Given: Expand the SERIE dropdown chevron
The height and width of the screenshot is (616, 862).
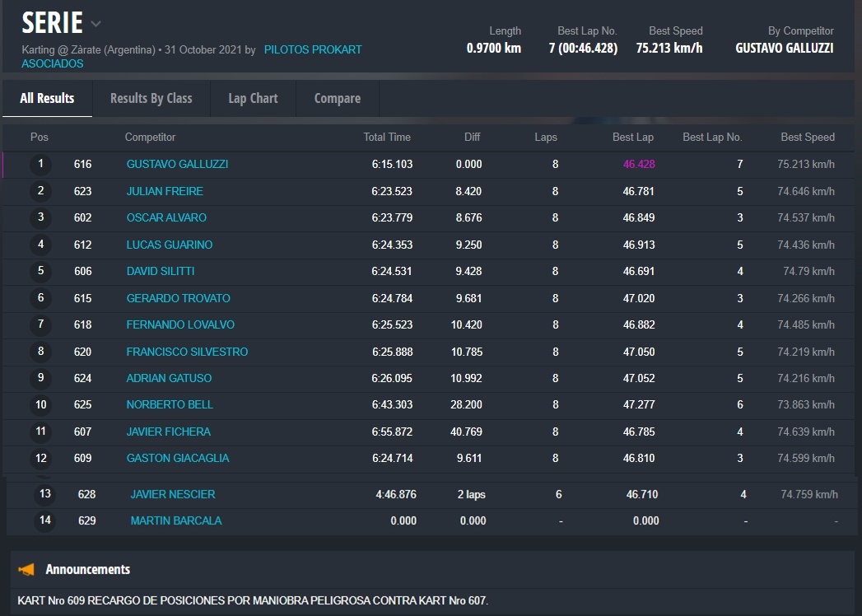Looking at the screenshot, I should point(96,24).
